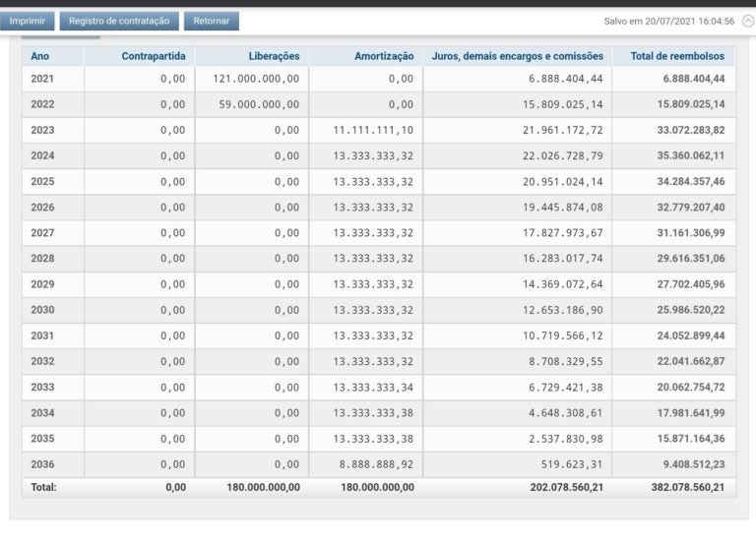Select the 2036 year cell

(x=42, y=464)
